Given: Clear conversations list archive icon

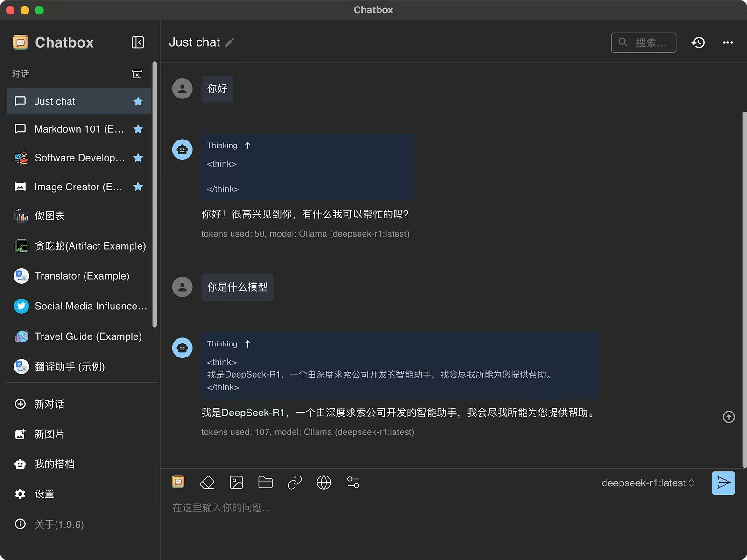Looking at the screenshot, I should (137, 74).
